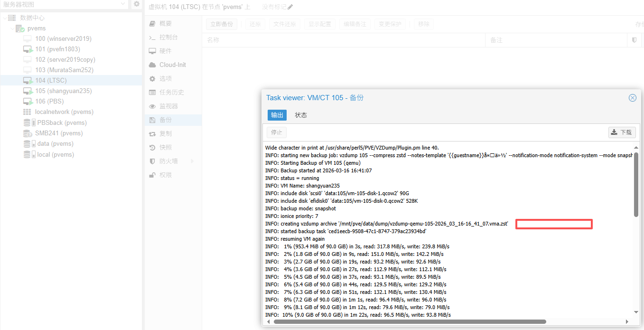Viewport: 644px width, 330px height.
Task: Open the PBSback (pvems) storage
Action: click(x=62, y=123)
